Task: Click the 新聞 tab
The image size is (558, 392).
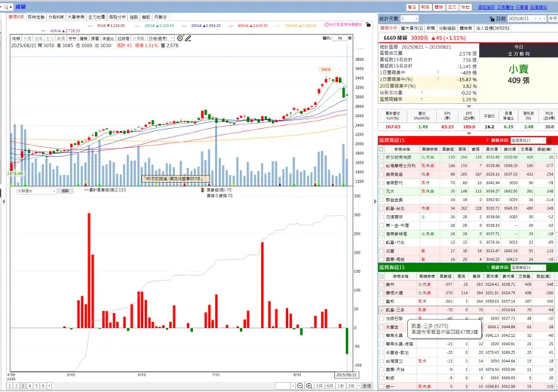Action: pyautogui.click(x=431, y=28)
